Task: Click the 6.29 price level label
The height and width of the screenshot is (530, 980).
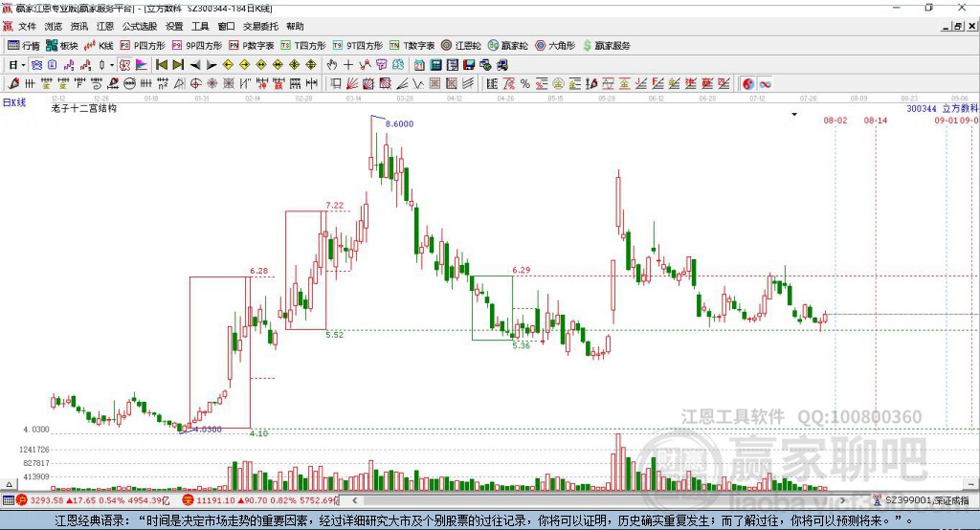Action: 522,270
